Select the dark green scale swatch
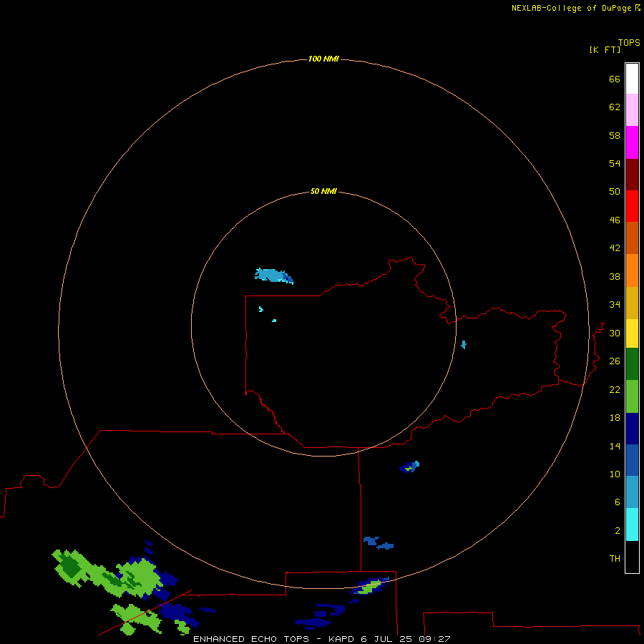 (x=632, y=364)
